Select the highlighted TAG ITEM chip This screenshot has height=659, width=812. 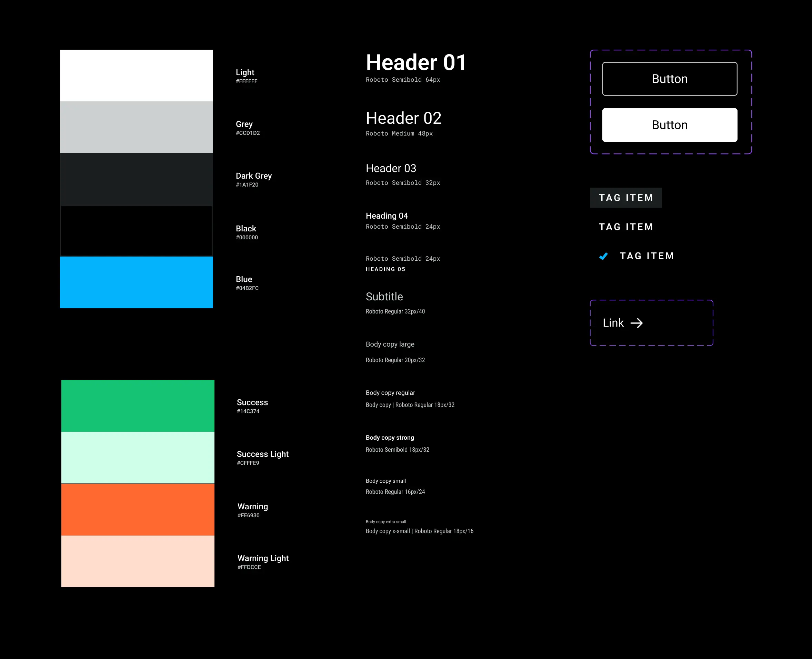[625, 198]
